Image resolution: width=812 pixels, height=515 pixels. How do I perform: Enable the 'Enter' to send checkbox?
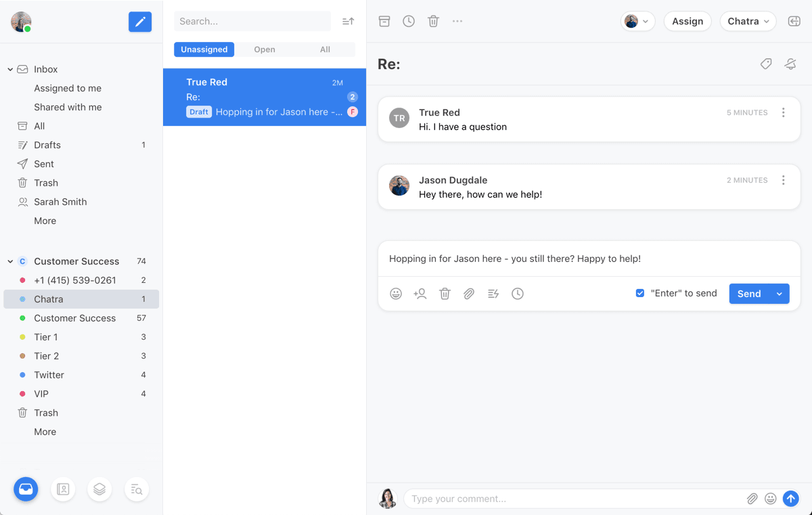(639, 293)
